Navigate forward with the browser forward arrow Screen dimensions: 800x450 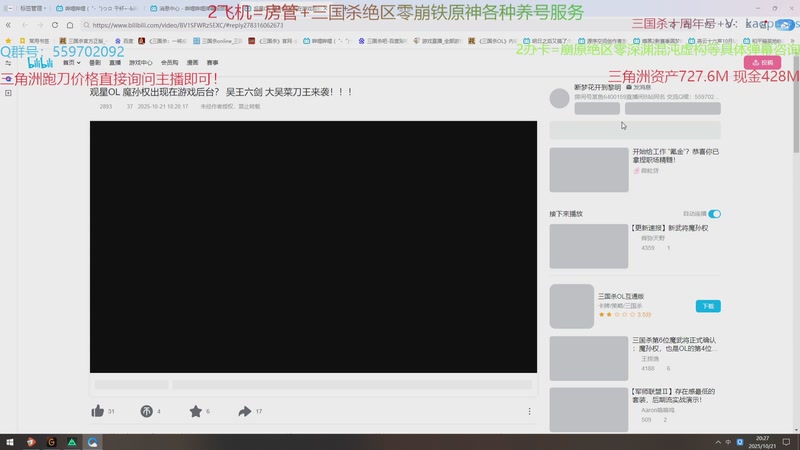click(40, 25)
